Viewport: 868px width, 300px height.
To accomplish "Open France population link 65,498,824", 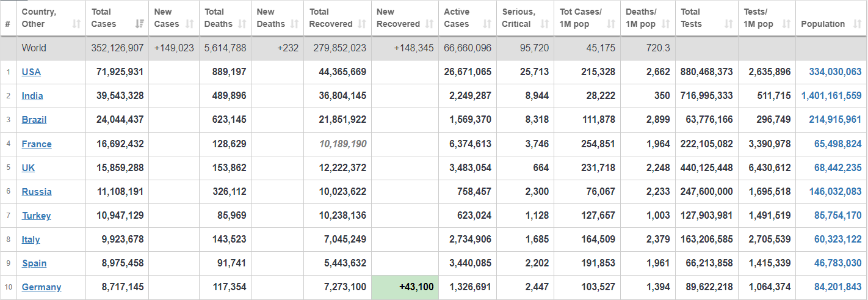I will pos(837,144).
